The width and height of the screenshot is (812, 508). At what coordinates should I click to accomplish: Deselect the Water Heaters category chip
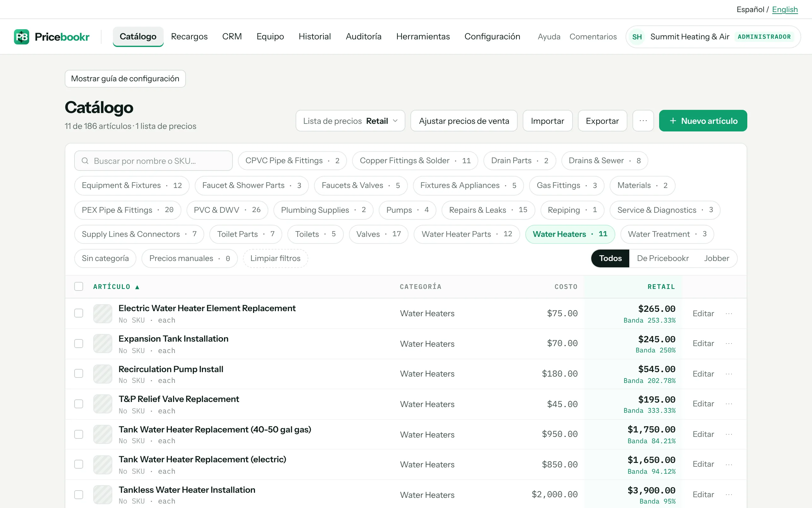570,234
